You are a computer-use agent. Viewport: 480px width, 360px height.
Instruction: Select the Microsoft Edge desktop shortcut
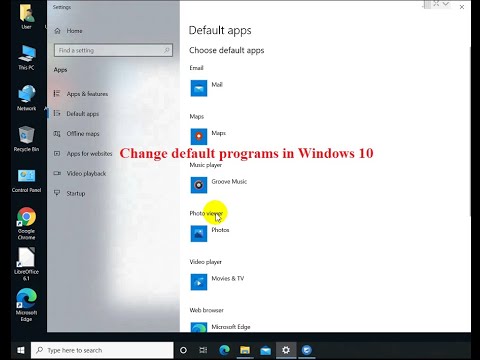tap(26, 305)
